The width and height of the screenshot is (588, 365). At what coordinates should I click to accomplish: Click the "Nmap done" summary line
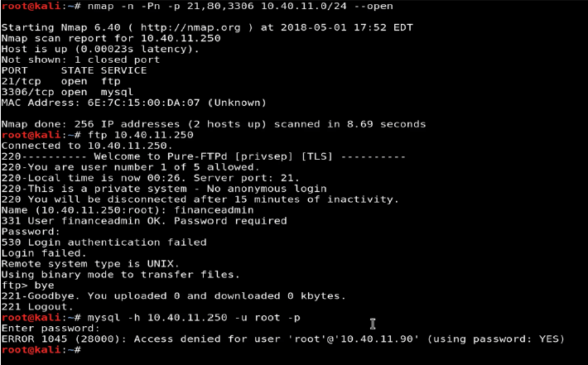coord(213,124)
